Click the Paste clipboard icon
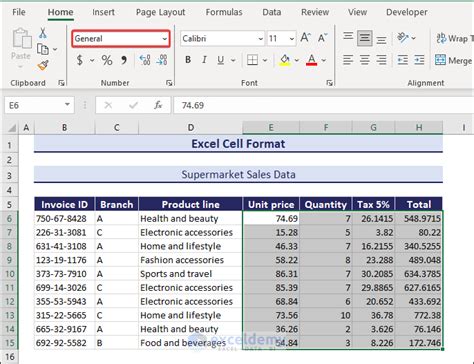474x364 pixels. [22, 38]
